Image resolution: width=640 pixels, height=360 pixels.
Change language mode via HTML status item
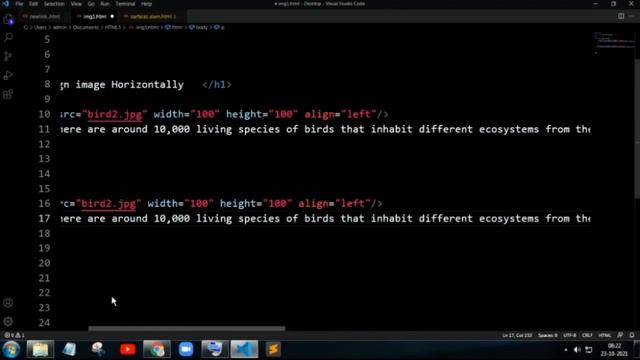(x=604, y=335)
